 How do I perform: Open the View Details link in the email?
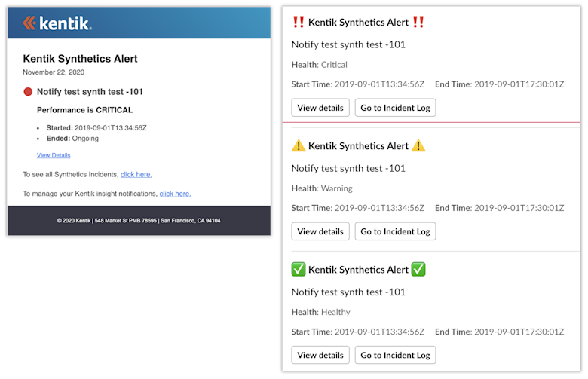point(54,155)
